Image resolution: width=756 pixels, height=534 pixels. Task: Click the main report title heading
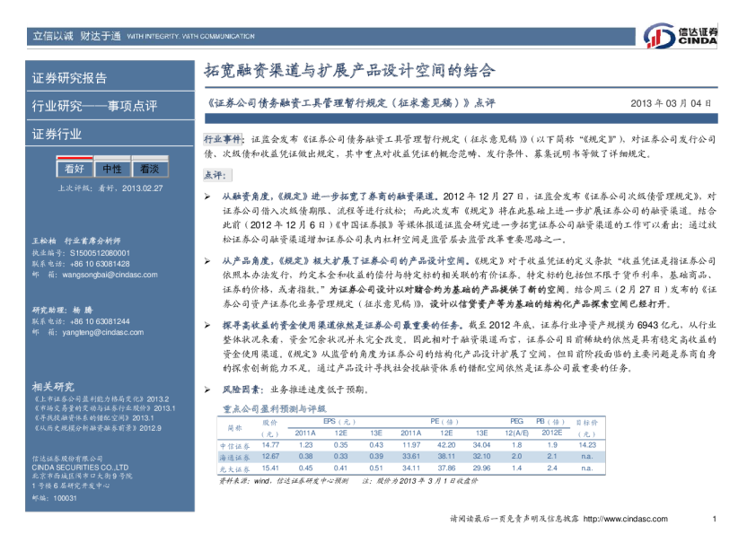(349, 71)
